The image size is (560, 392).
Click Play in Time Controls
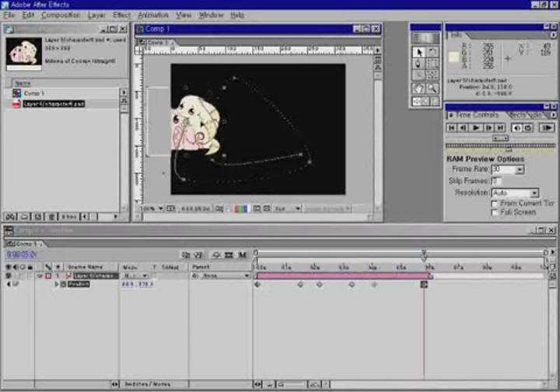tap(476, 128)
